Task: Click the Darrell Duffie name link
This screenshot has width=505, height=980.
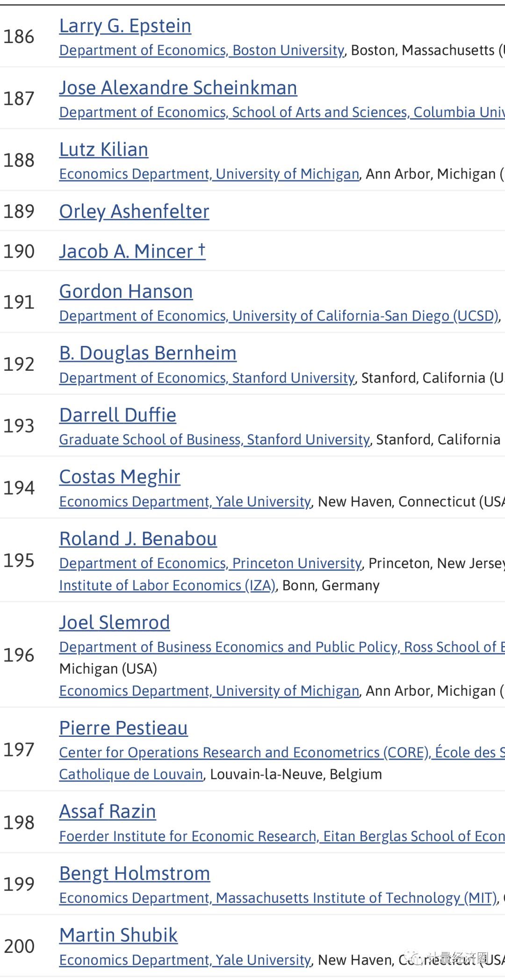Action: (x=117, y=415)
